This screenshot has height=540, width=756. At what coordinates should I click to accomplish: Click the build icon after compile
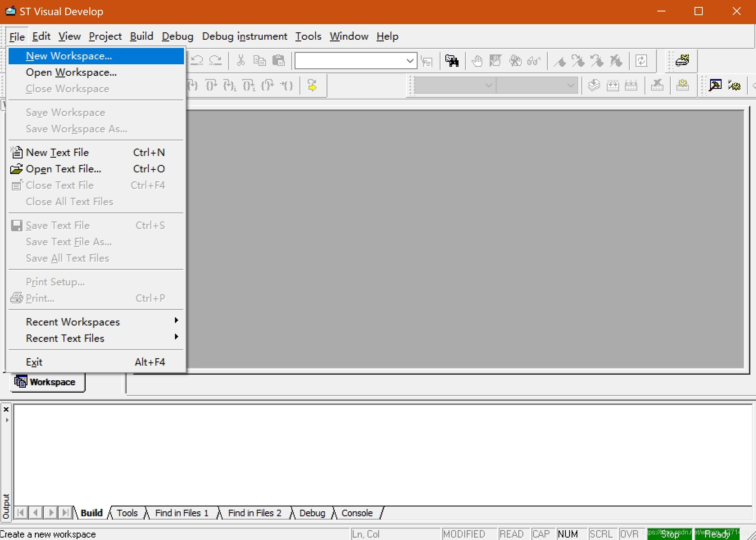click(x=613, y=85)
